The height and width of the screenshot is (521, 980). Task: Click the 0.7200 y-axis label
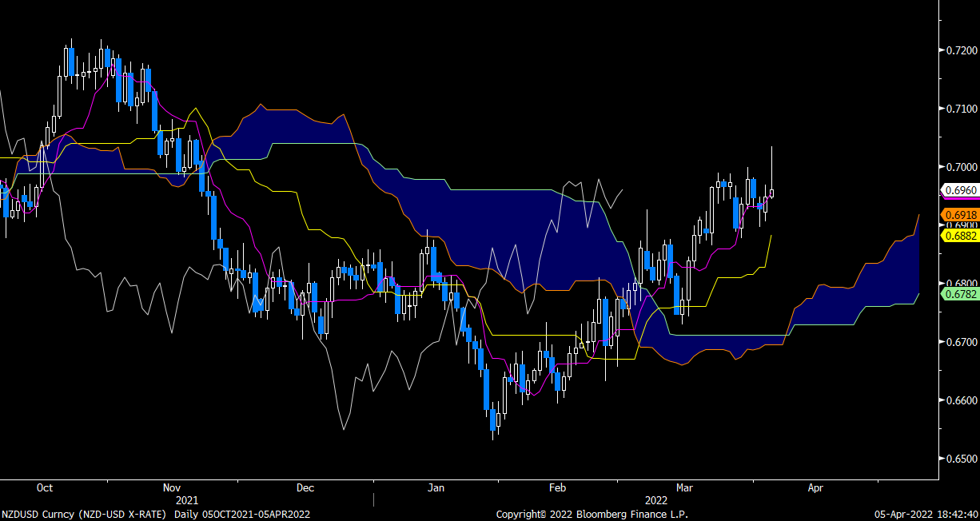coord(960,50)
